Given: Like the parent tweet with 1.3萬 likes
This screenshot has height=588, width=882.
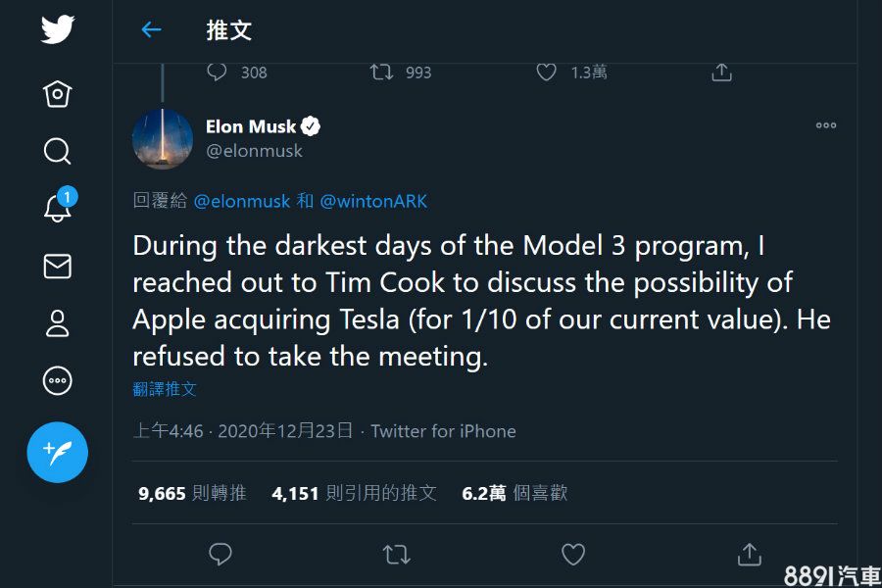Looking at the screenshot, I should [x=547, y=73].
